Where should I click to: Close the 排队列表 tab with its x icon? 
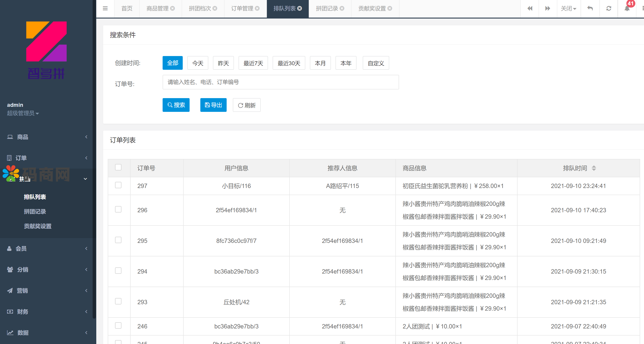coord(300,8)
